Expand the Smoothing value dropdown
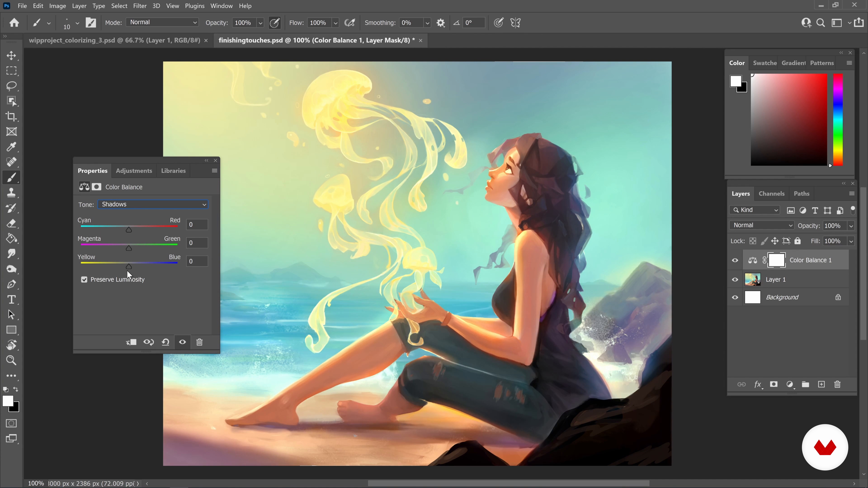Screen dimensions: 868x488 (427, 23)
